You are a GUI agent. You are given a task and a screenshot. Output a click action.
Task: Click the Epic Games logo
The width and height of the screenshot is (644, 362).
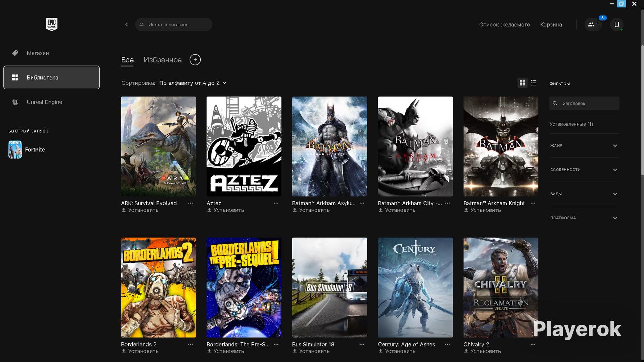[x=51, y=24]
